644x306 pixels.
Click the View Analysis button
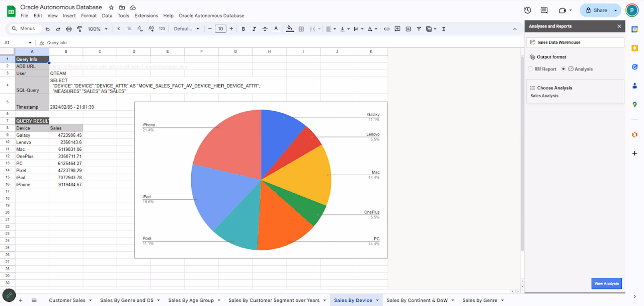[606, 283]
